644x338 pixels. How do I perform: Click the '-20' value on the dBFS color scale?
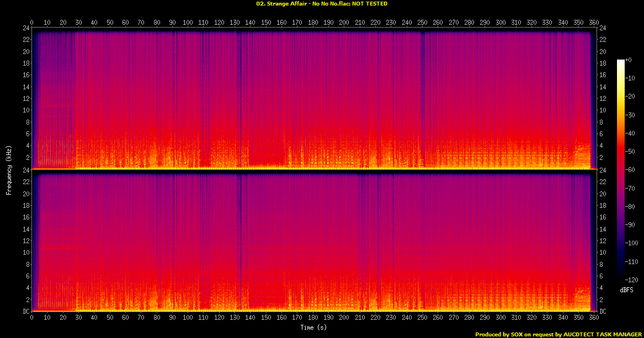[x=630, y=96]
